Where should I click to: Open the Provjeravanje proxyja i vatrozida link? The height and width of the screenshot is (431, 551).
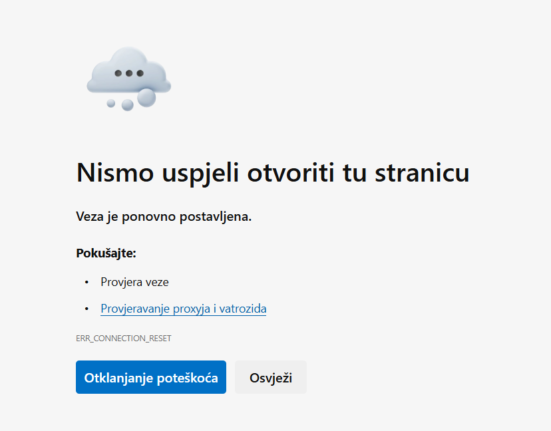pyautogui.click(x=183, y=309)
